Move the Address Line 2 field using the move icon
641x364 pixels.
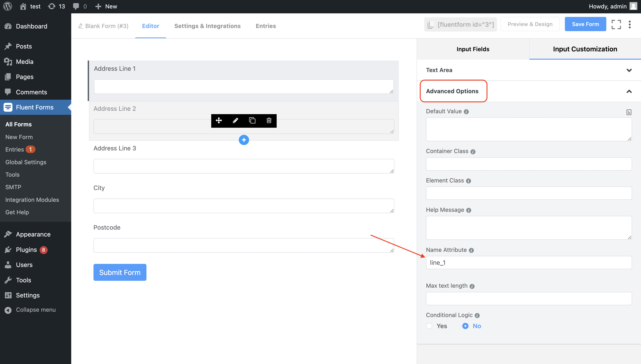[219, 121]
